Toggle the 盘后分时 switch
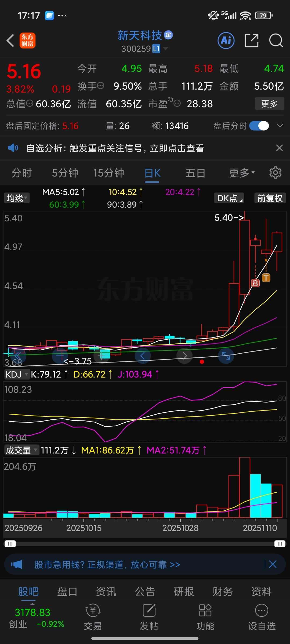The height and width of the screenshot is (644, 290). coord(259,126)
